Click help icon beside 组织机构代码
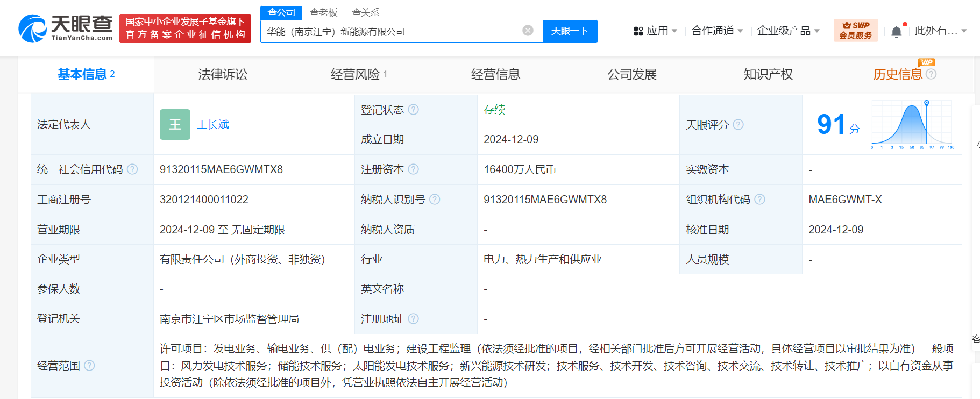Viewport: 980px width, 399px height. [759, 199]
